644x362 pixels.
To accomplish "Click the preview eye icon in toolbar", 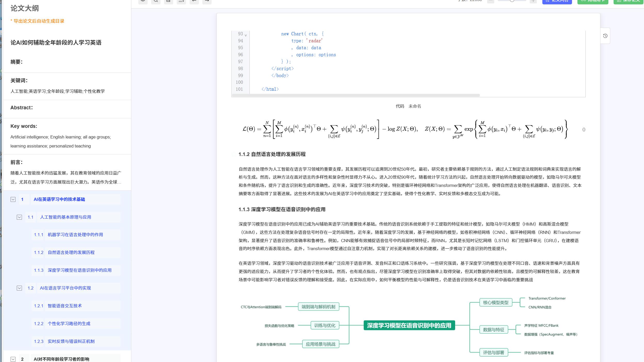I will [x=143, y=1].
